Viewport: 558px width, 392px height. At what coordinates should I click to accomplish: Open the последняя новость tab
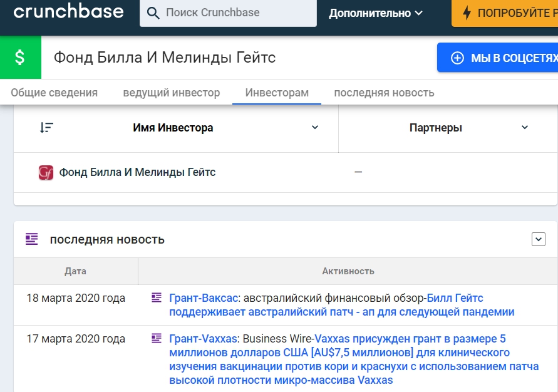click(x=384, y=93)
